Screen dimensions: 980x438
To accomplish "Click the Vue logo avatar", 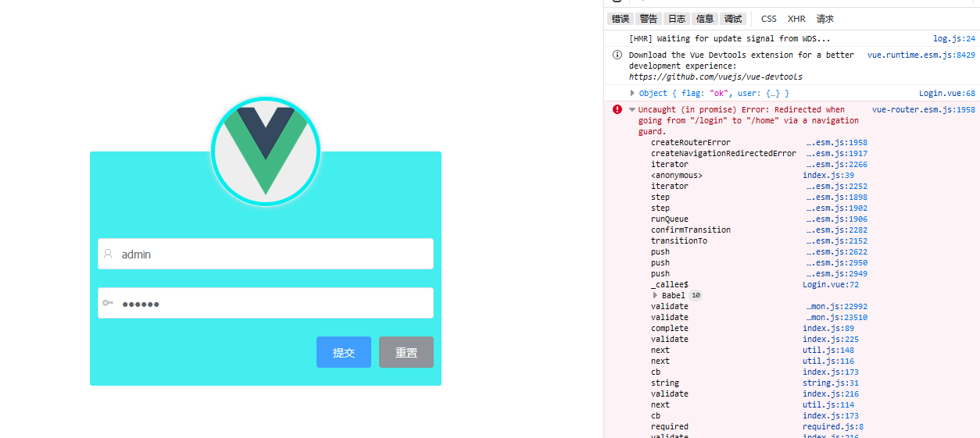I will click(x=266, y=151).
